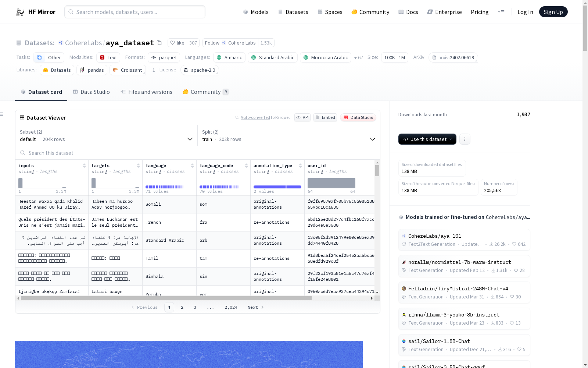Viewport: 588px width, 368px height.
Task: Open the apache-2.0 license tag
Action: click(x=200, y=70)
